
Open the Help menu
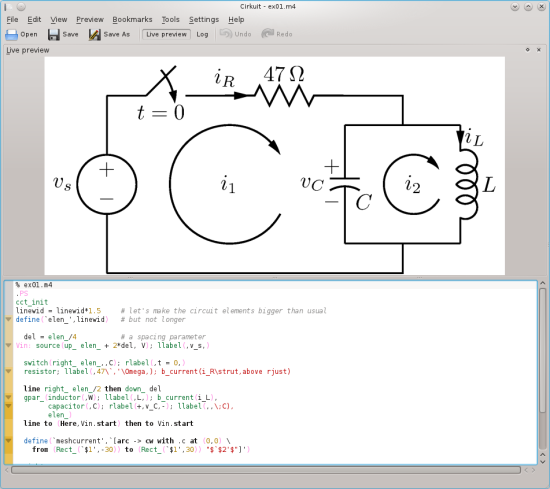(x=236, y=20)
